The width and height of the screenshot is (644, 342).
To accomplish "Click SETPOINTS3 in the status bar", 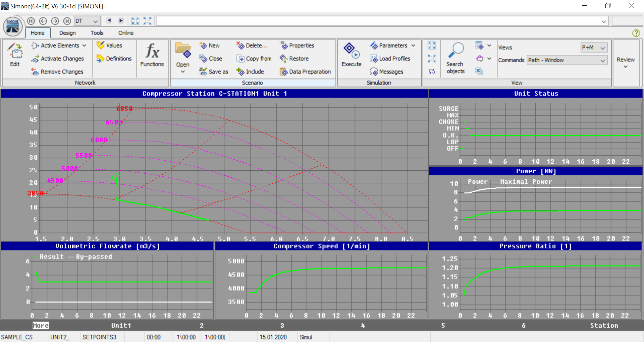I will (x=99, y=337).
